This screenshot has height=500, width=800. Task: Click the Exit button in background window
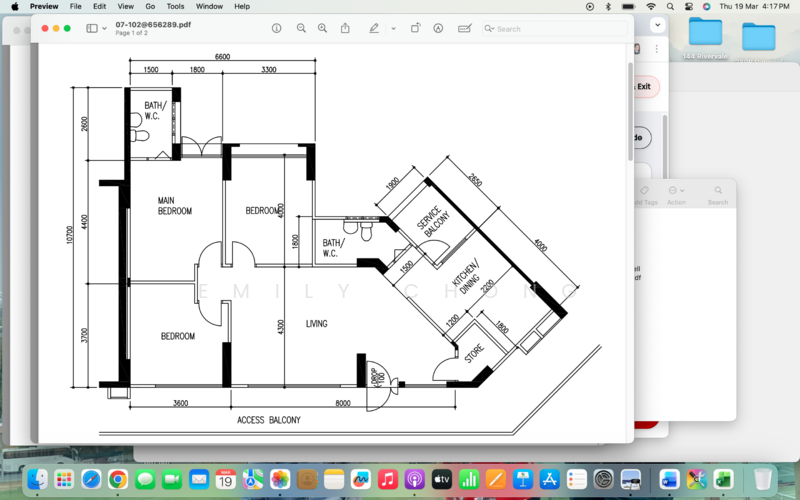coord(643,87)
